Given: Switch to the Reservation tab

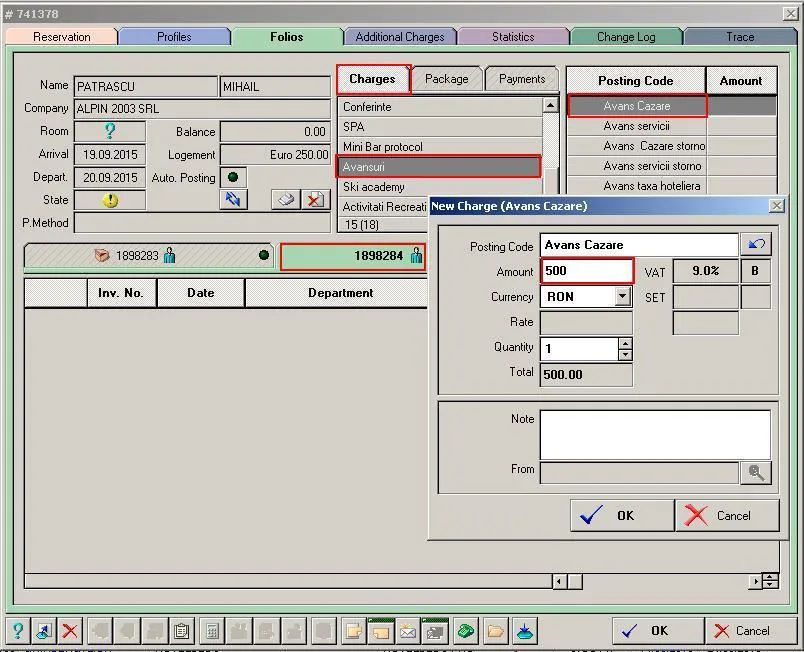Looking at the screenshot, I should point(62,37).
